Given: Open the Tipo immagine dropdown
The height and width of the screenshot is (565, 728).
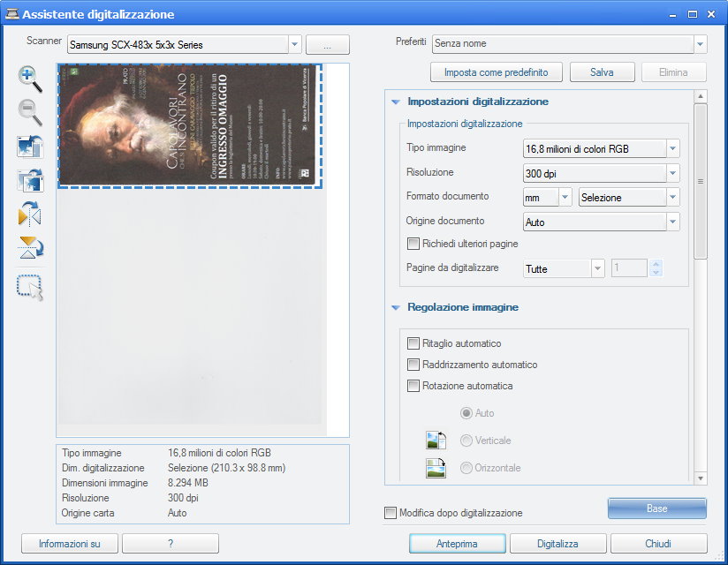Looking at the screenshot, I should (x=672, y=148).
